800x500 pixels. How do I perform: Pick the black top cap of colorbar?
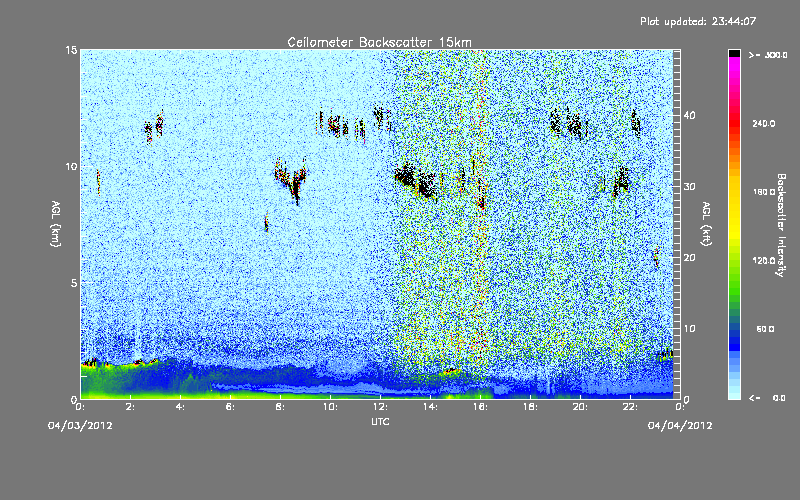point(734,53)
